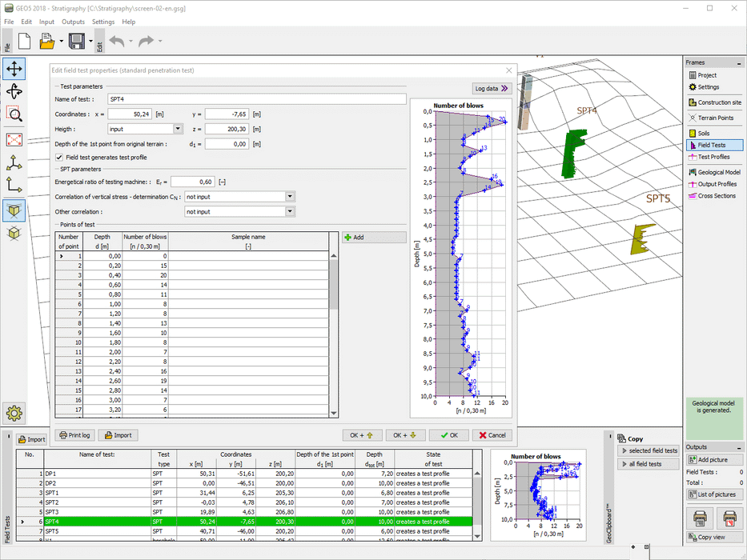
Task: Click the save disk icon in toolbar
Action: [77, 41]
